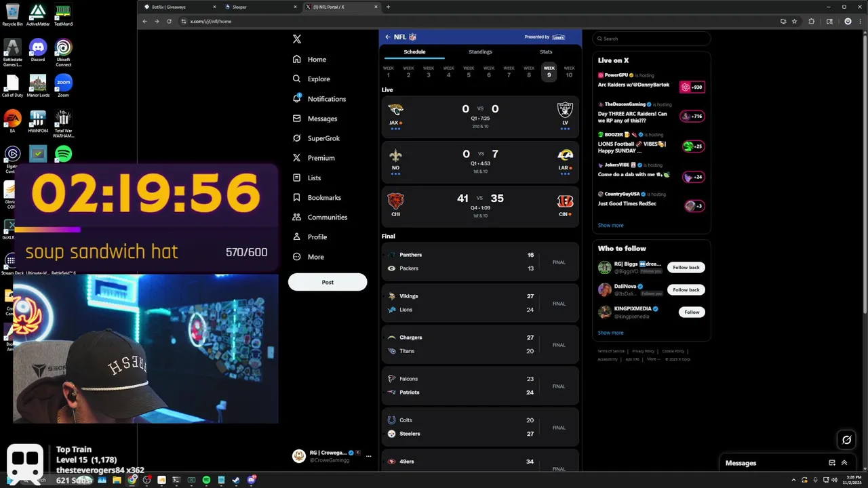Open Bookmarks from the X sidebar
Screen dimensions: 868x488
tap(317, 197)
